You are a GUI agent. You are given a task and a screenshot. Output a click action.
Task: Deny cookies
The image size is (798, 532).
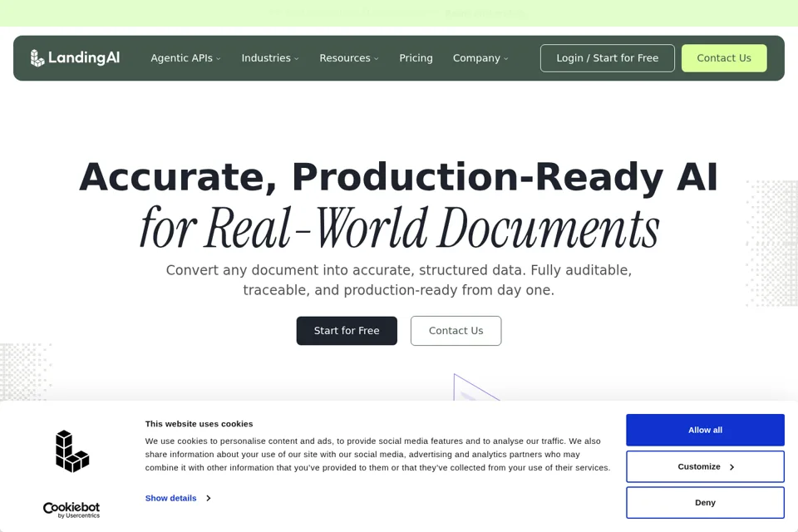click(705, 502)
